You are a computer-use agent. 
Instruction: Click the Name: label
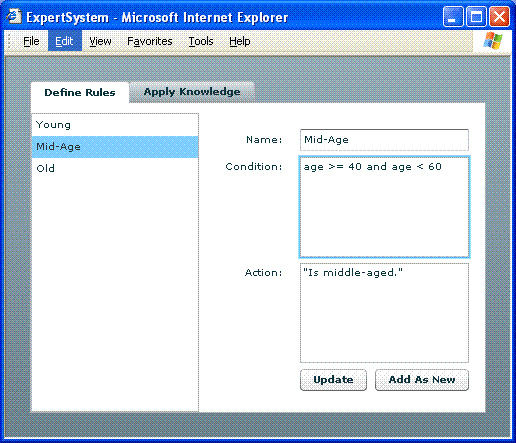click(x=264, y=140)
